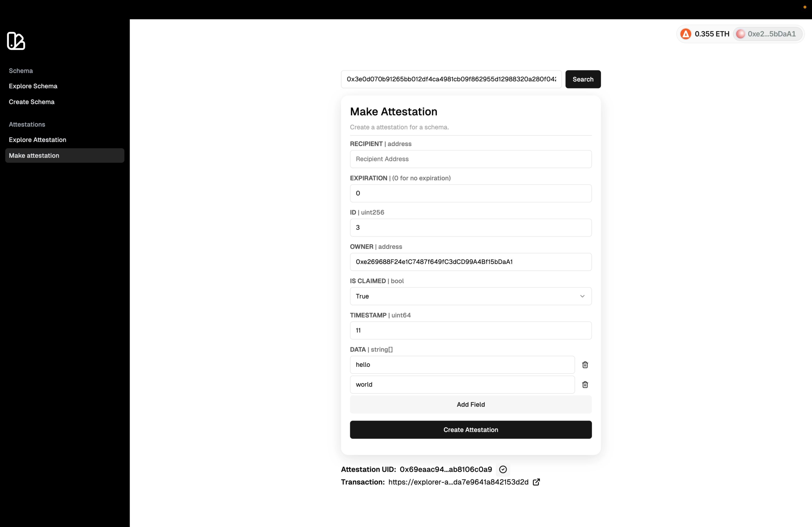The width and height of the screenshot is (812, 527).
Task: Open Create Schema from sidebar
Action: [x=31, y=101]
